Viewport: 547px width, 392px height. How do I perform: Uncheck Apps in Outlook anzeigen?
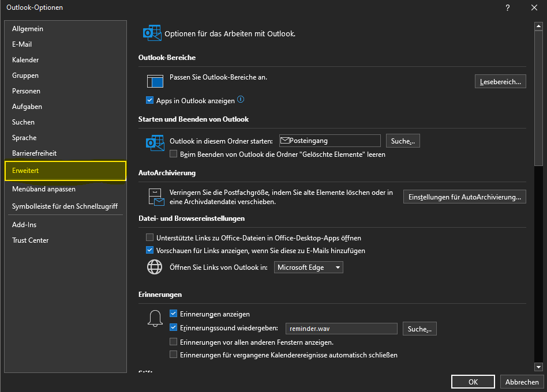(150, 100)
